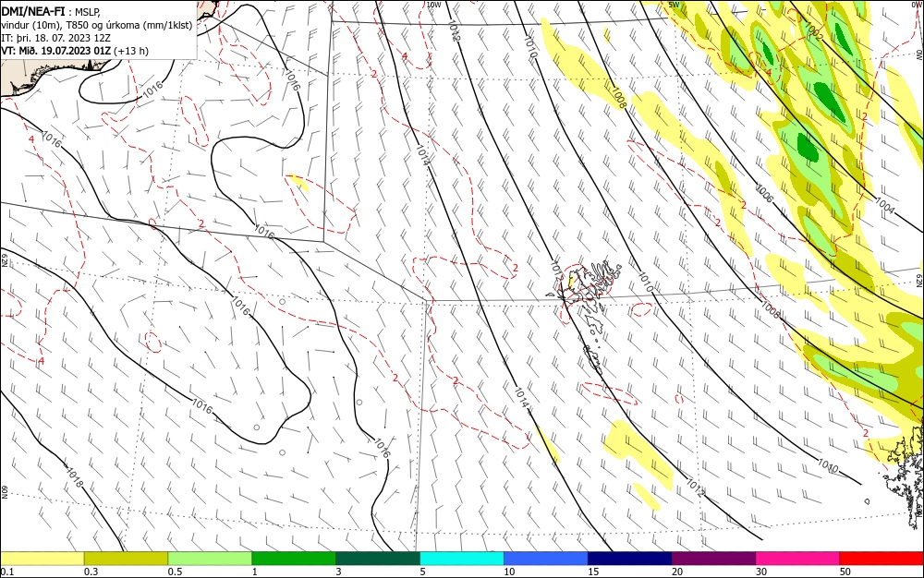Click the olive 0.3 legend color block
This screenshot has width=924, height=578.
(126, 559)
